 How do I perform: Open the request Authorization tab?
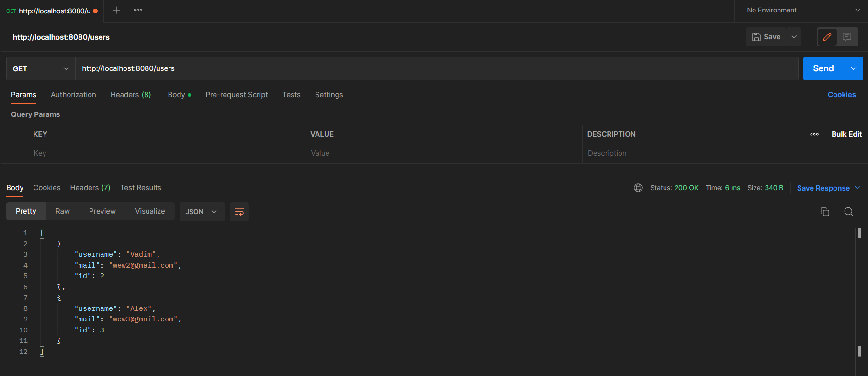coord(73,95)
